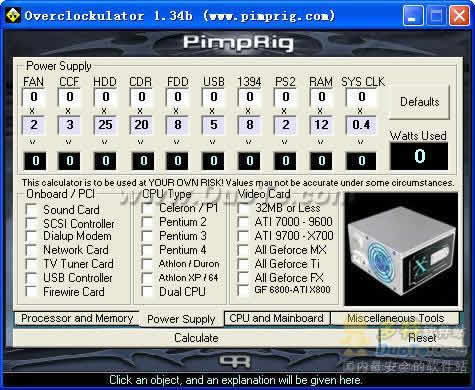Close the Overclockulator window
Viewport: 475px width, 390px height.
tap(460, 16)
